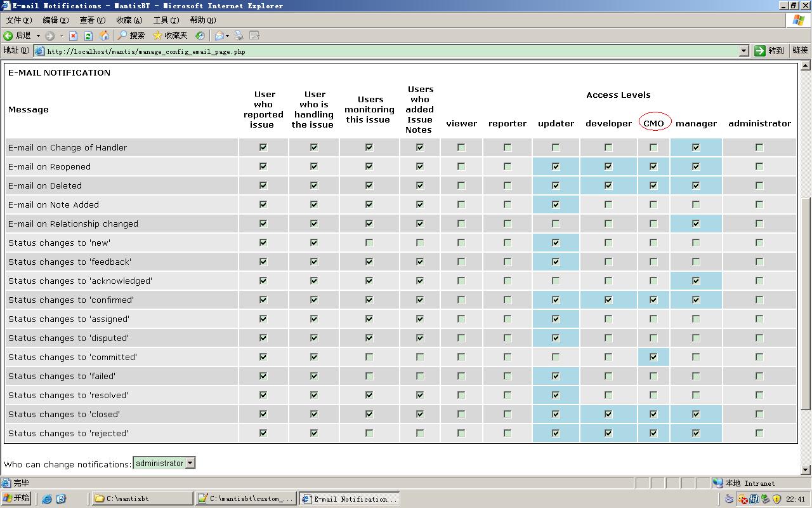Image resolution: width=812 pixels, height=508 pixels.
Task: Open the 文件(F) menu
Action: [19, 20]
